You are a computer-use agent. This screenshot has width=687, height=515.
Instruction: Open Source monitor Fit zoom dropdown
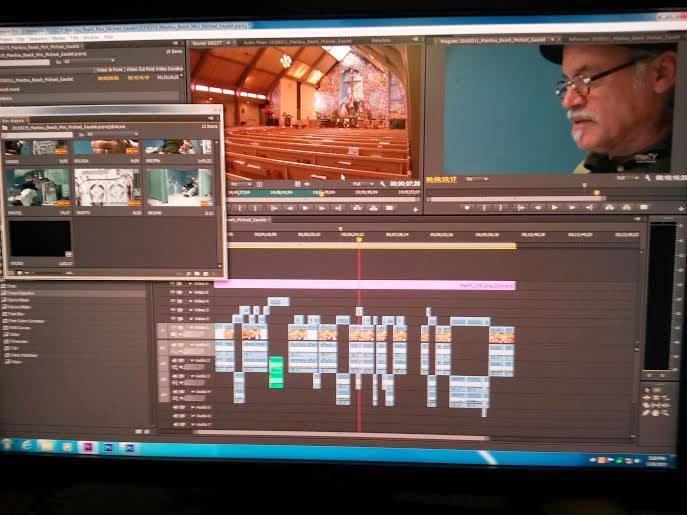point(241,184)
